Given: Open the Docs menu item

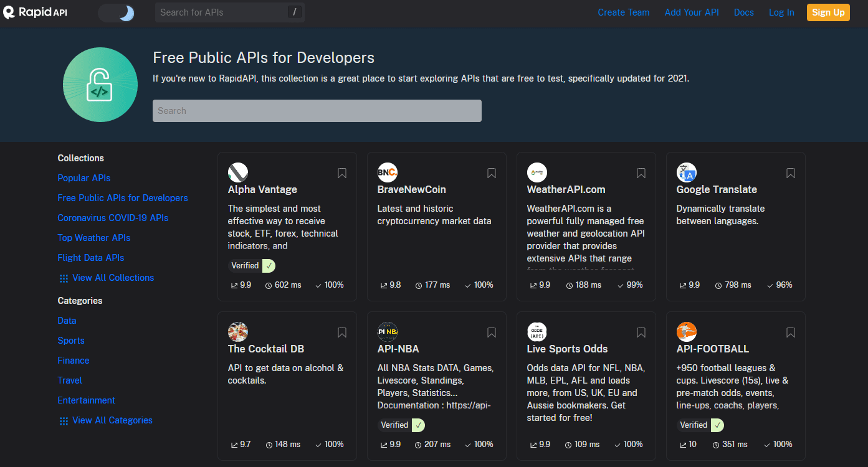Looking at the screenshot, I should pyautogui.click(x=743, y=12).
